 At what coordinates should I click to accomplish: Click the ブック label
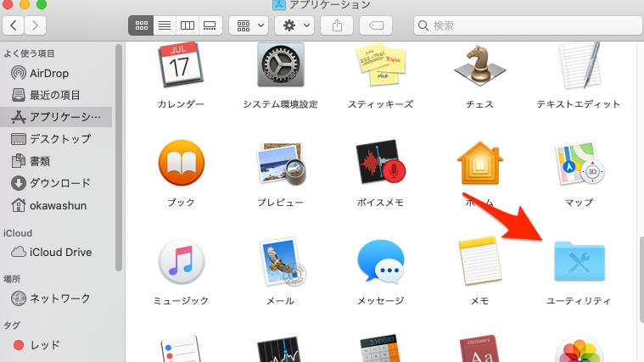pos(181,203)
